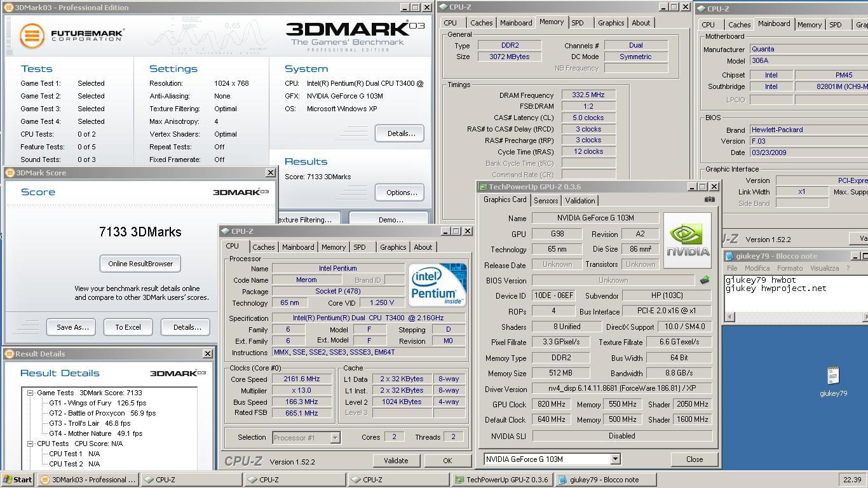Open the Modifica menu in Notepad
The height and width of the screenshot is (488, 868).
pyautogui.click(x=757, y=268)
